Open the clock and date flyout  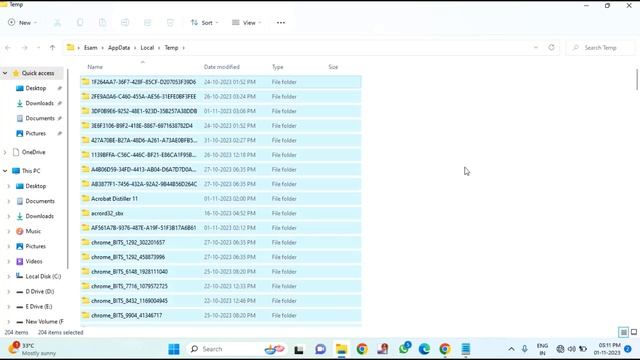click(607, 349)
